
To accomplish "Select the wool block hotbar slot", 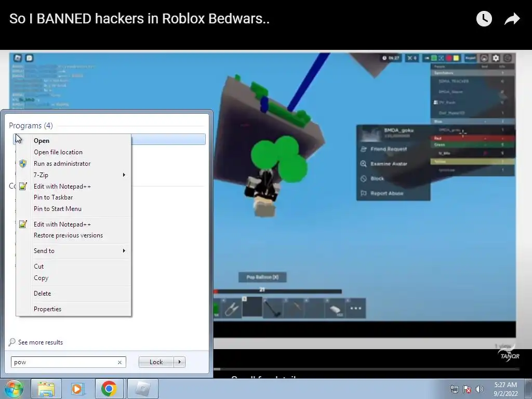I will [335, 308].
